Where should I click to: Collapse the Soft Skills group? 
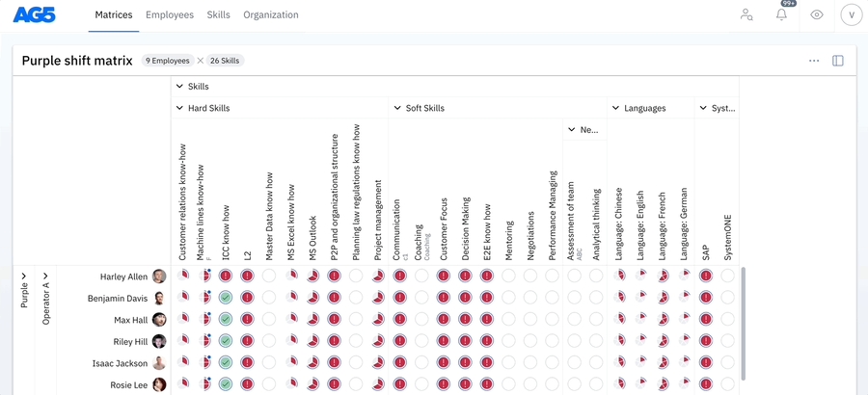click(397, 109)
